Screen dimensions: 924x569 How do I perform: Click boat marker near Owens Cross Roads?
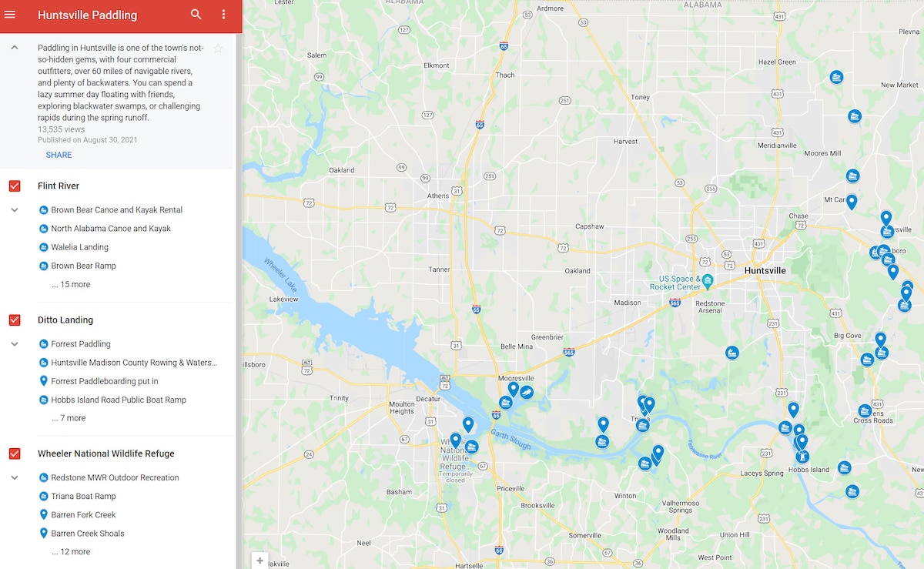tap(865, 411)
